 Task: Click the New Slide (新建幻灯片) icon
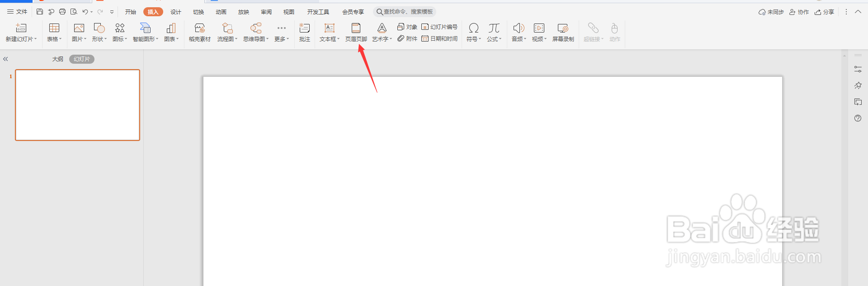click(x=21, y=28)
